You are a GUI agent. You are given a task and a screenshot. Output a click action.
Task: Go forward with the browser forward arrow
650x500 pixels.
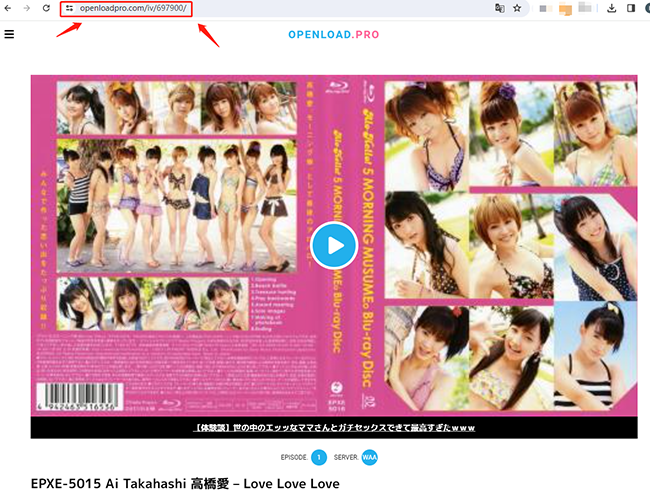tap(27, 8)
